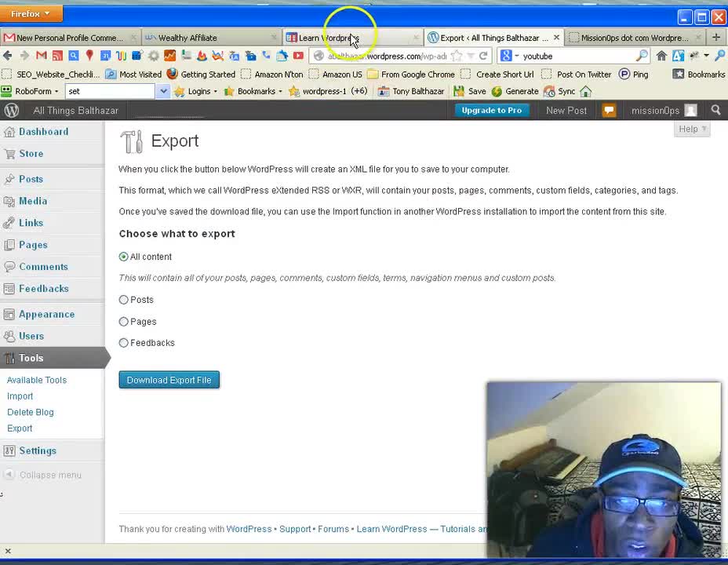Click the Google search field containing youtube

(x=577, y=56)
